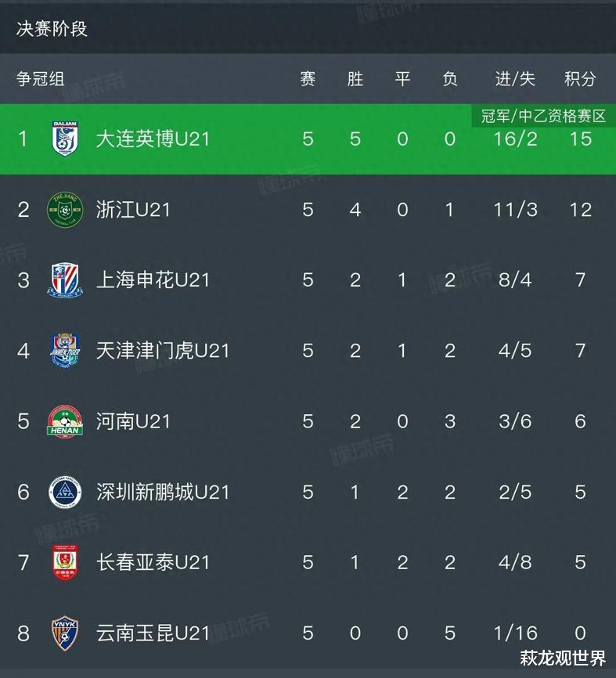Click the Tianjin Jinmen Tiger U21 crest

point(63,350)
